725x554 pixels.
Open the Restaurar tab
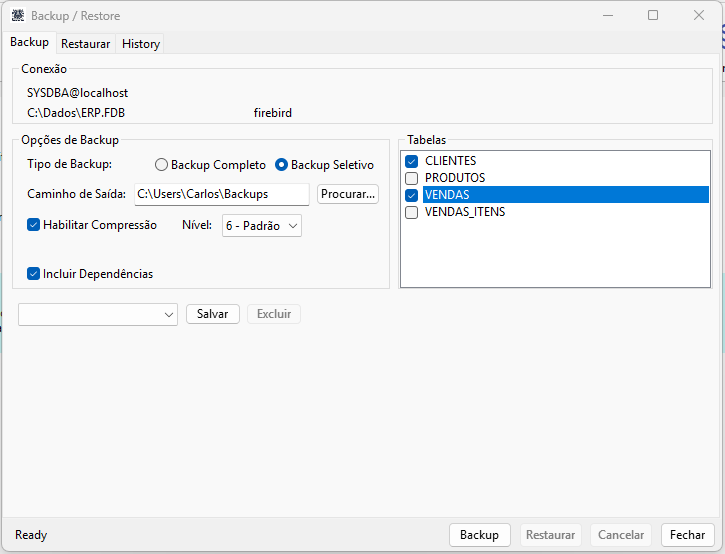tap(86, 44)
